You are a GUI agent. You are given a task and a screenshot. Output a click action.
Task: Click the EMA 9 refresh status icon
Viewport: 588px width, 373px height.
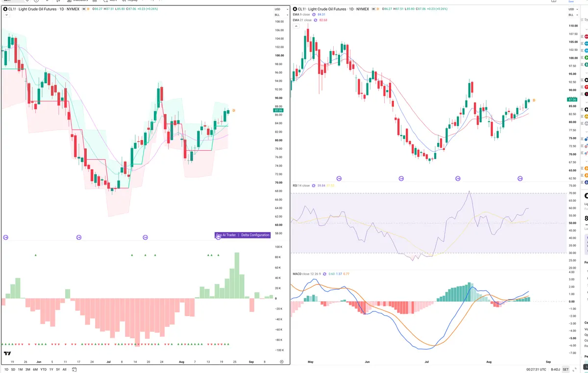(x=315, y=15)
